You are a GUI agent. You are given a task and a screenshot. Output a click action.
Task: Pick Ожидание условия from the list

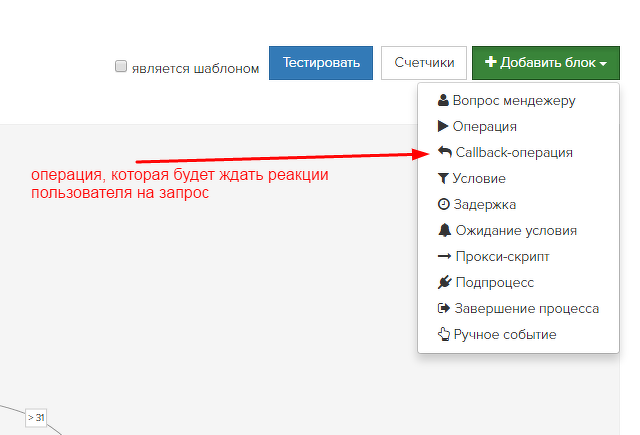coord(518,230)
